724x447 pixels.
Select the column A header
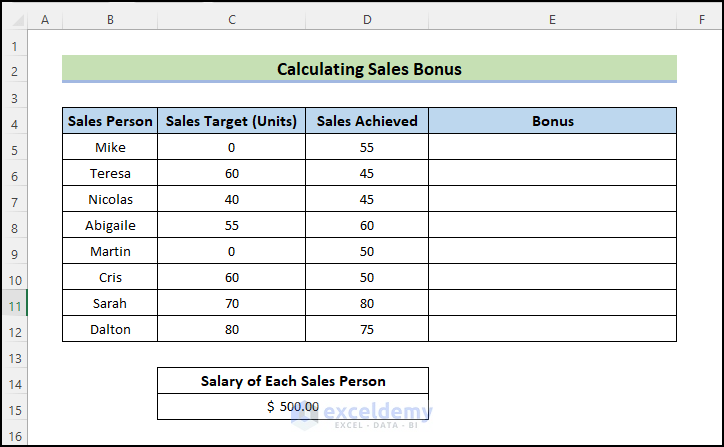(x=45, y=19)
